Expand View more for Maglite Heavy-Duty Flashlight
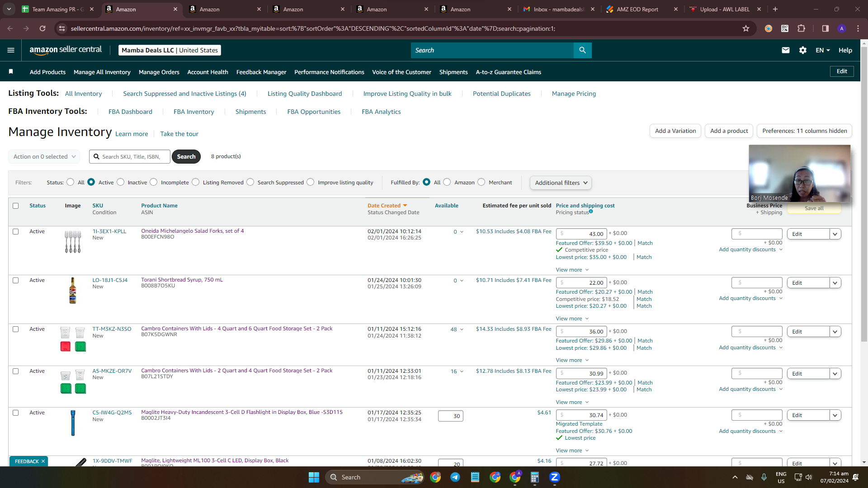The height and width of the screenshot is (488, 868). click(x=572, y=450)
